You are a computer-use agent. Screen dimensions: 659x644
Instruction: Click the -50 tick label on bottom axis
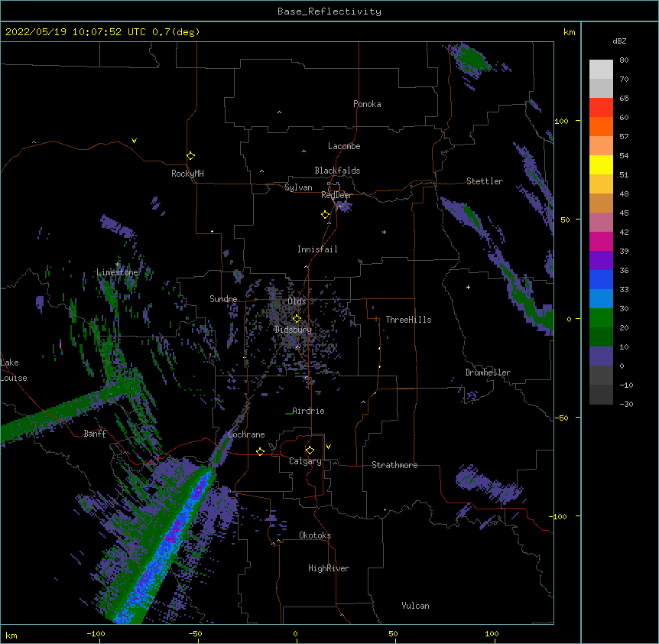click(x=195, y=633)
